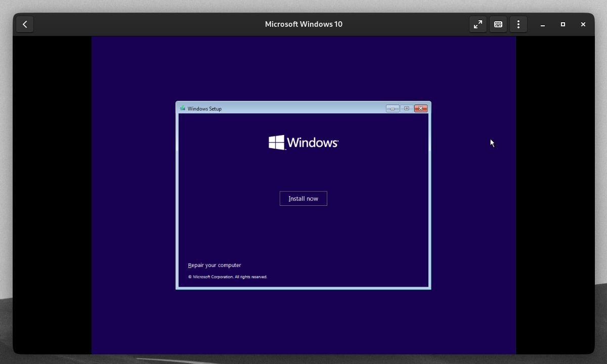Close the Microsoft Windows 10 viewer window
This screenshot has height=364, width=607.
[x=583, y=24]
